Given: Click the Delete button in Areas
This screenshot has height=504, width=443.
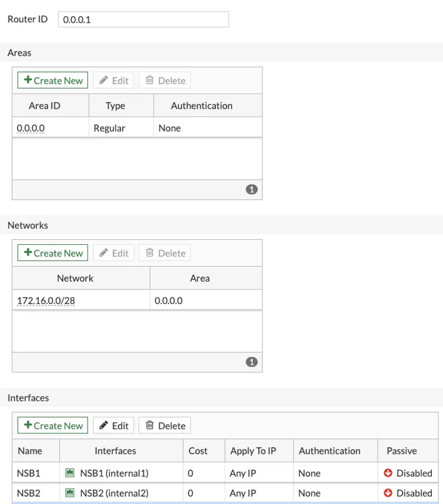Looking at the screenshot, I should coord(165,80).
